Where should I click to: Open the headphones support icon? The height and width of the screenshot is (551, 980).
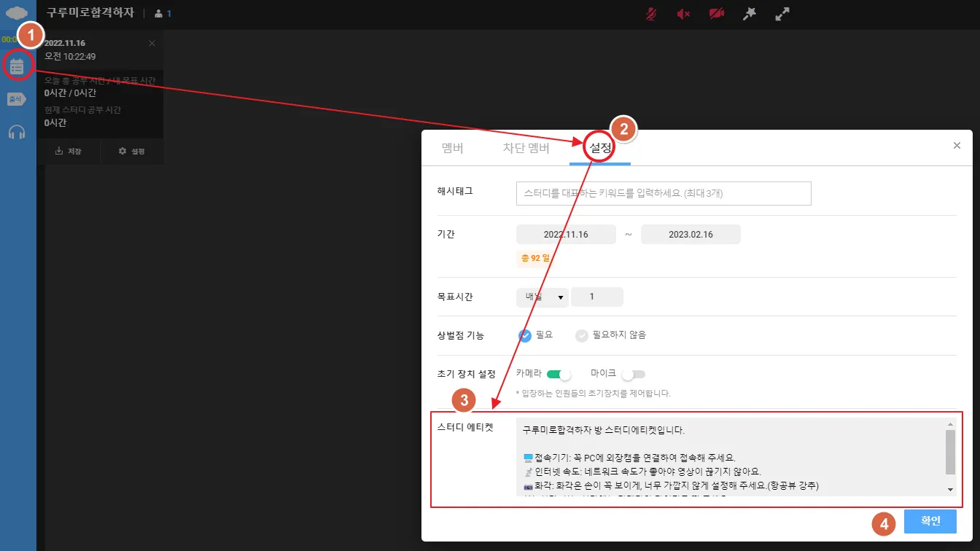(17, 132)
